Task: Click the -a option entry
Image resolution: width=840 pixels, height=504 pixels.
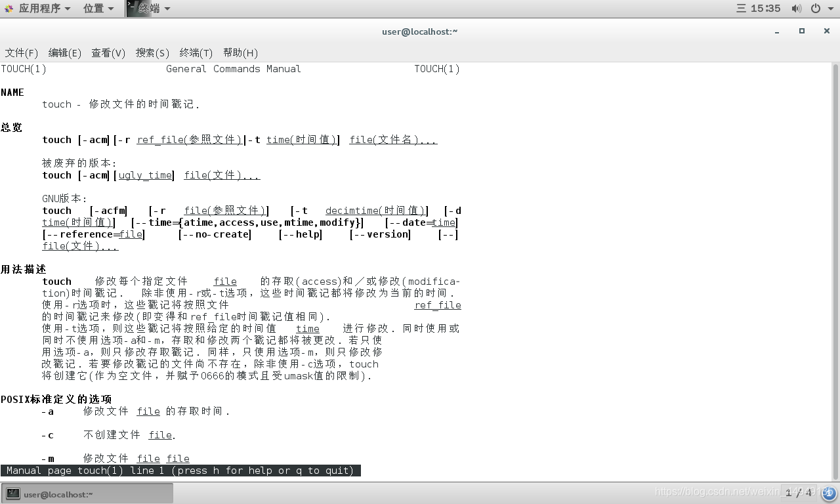Action: 48,411
